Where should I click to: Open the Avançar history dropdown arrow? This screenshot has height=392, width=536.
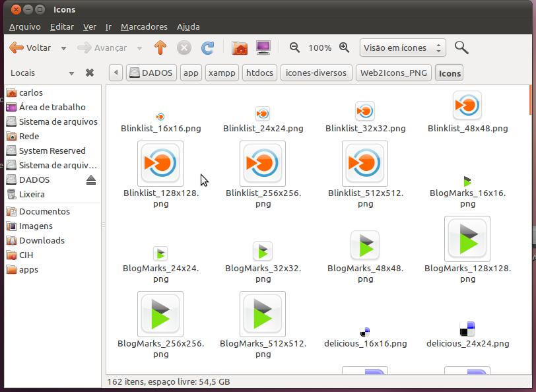(x=139, y=48)
